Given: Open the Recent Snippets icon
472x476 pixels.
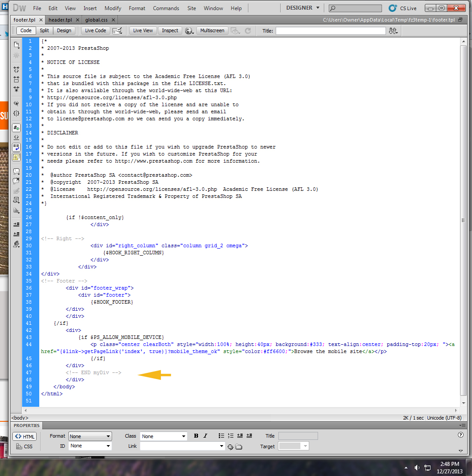Looking at the screenshot, I should (16, 201).
